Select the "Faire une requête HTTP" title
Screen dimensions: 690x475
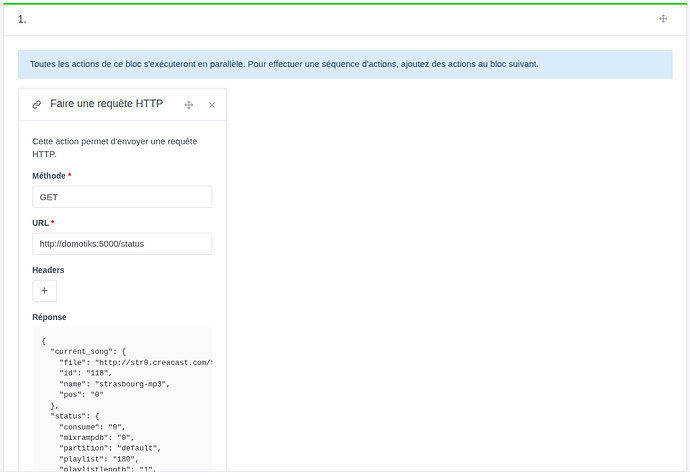106,104
